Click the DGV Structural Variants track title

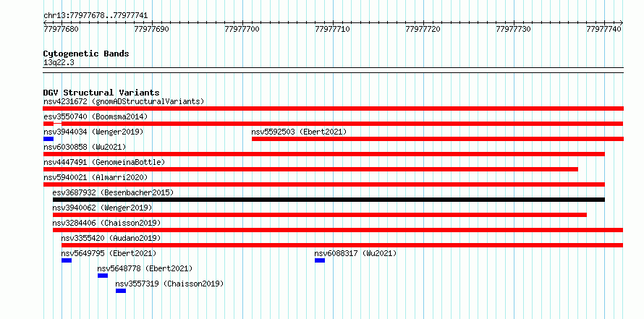click(x=101, y=93)
